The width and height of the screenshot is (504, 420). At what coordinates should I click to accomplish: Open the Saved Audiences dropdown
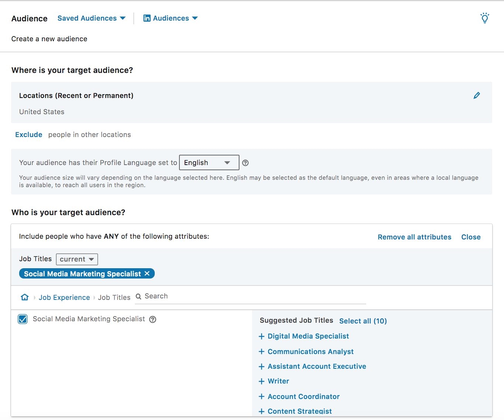91,18
